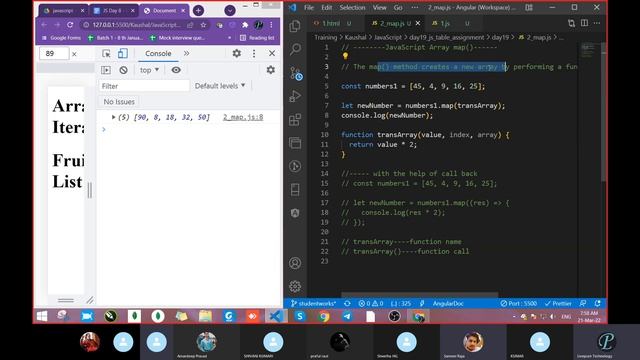The width and height of the screenshot is (640, 360).
Task: Close the 2_map.js editor tab
Action: tap(418, 23)
